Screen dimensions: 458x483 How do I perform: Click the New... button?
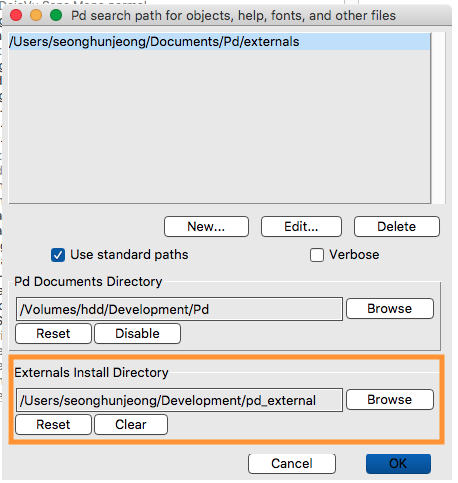[x=206, y=227]
